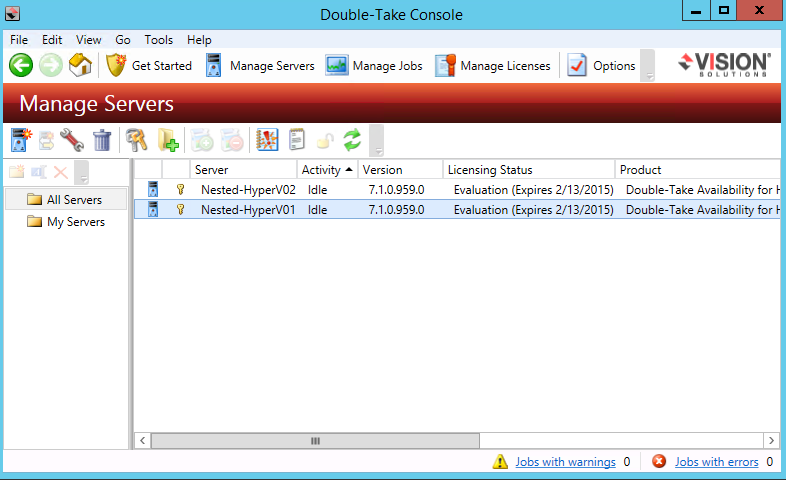Click the green Refresh arrows icon
This screenshot has width=786, height=480.
[352, 140]
